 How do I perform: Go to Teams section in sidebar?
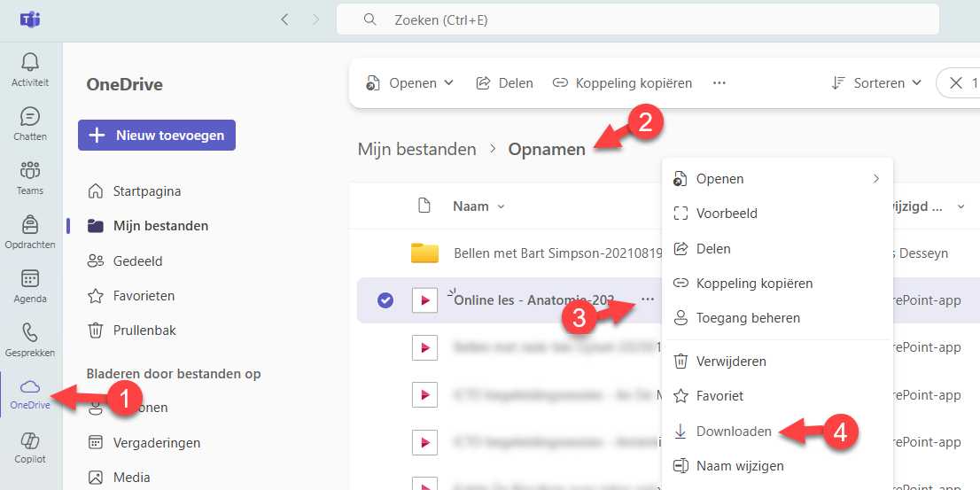click(30, 178)
